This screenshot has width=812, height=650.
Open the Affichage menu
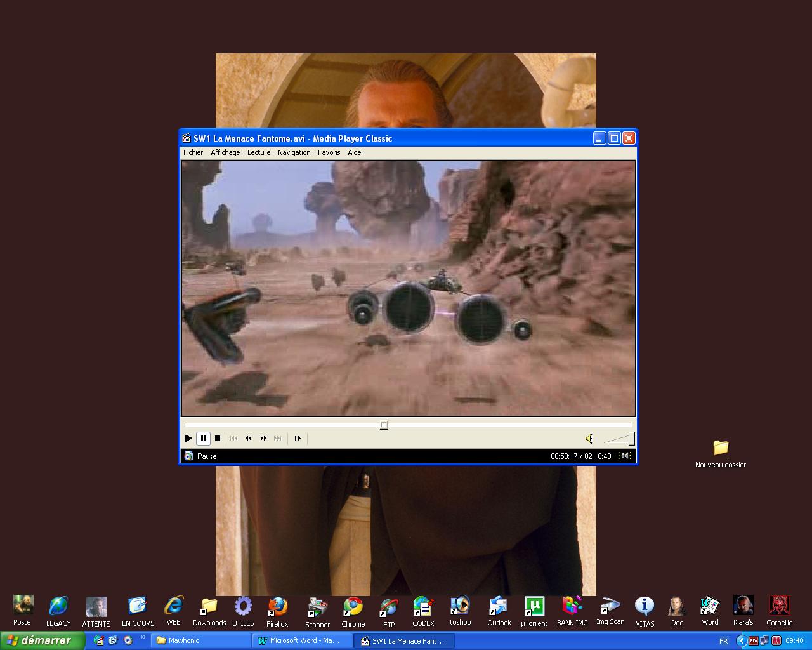pyautogui.click(x=225, y=152)
